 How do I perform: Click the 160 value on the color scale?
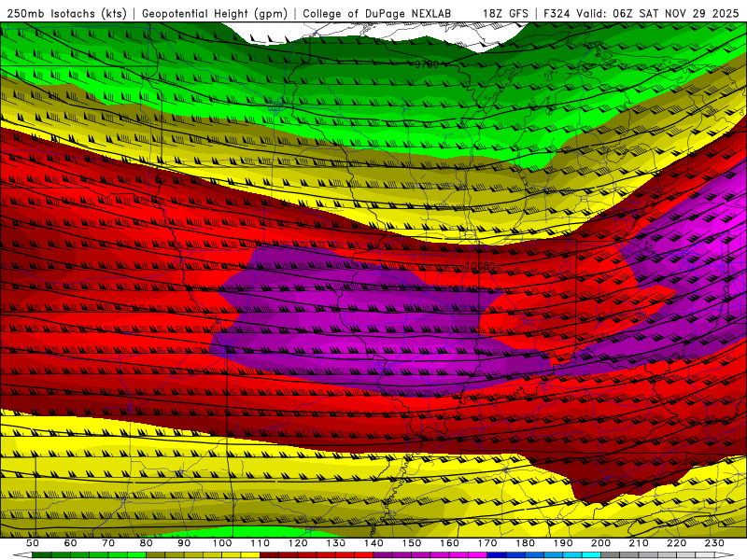(x=449, y=543)
